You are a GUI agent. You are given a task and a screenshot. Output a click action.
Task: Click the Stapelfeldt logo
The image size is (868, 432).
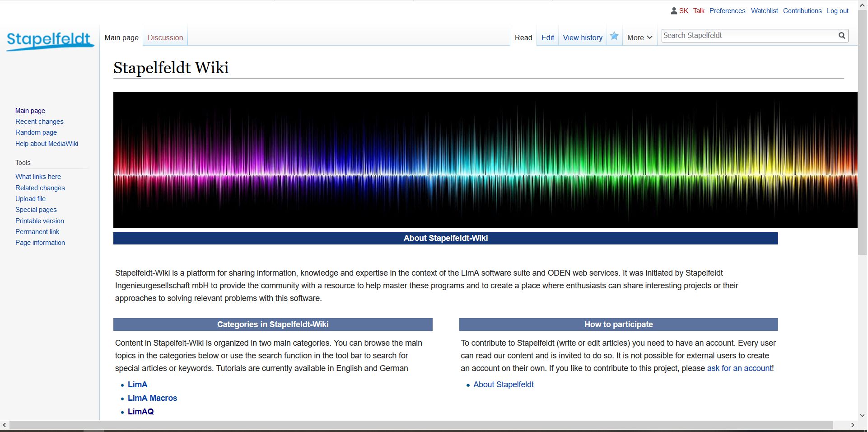click(x=50, y=41)
